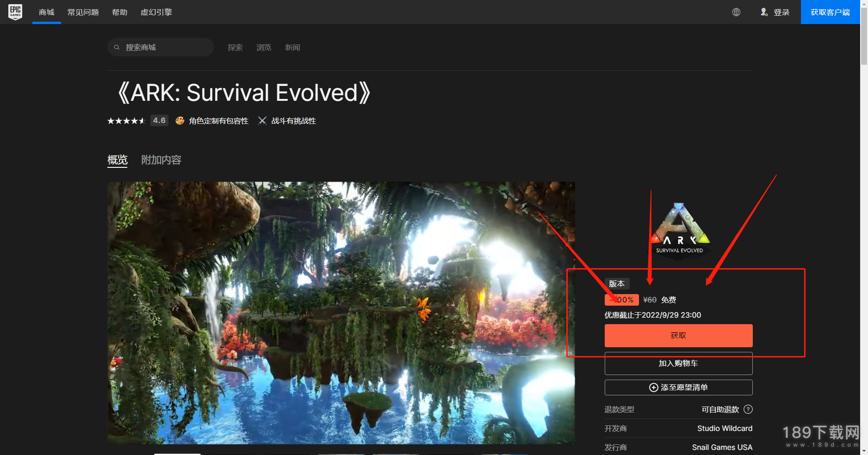Open the 商城 menu tab
Screen dimensions: 868x455
(47, 12)
